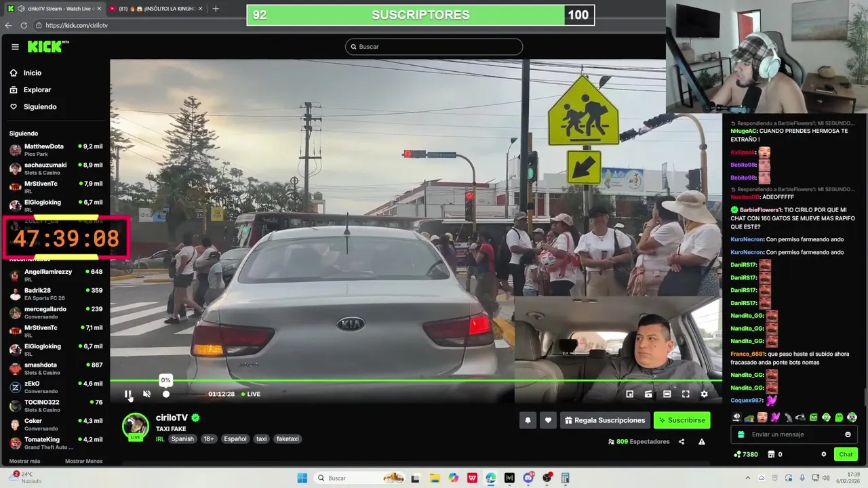This screenshot has height=488, width=868.
Task: Toggle notifications bell for cirilotv
Action: click(x=528, y=420)
